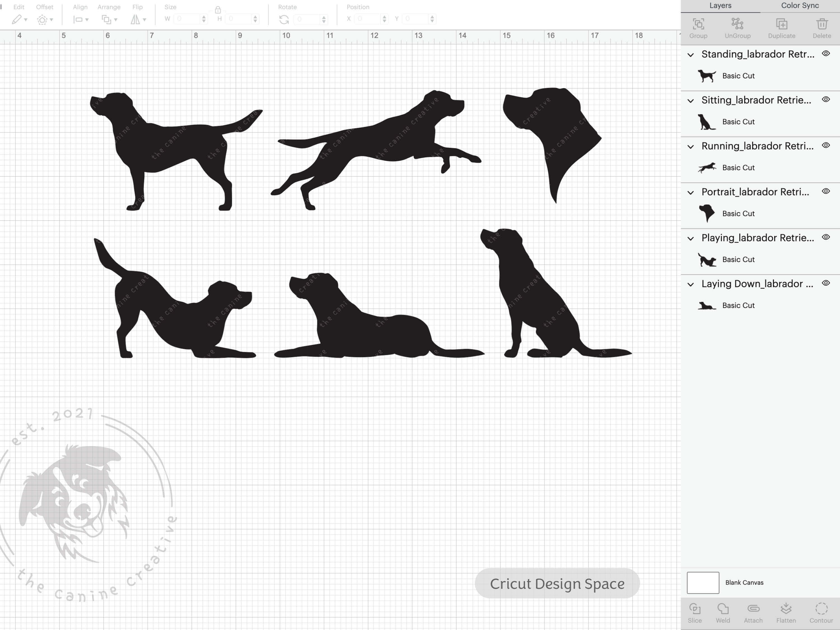Image resolution: width=840 pixels, height=630 pixels.
Task: Select Basic Cut under Playing_labrador
Action: [x=738, y=260]
